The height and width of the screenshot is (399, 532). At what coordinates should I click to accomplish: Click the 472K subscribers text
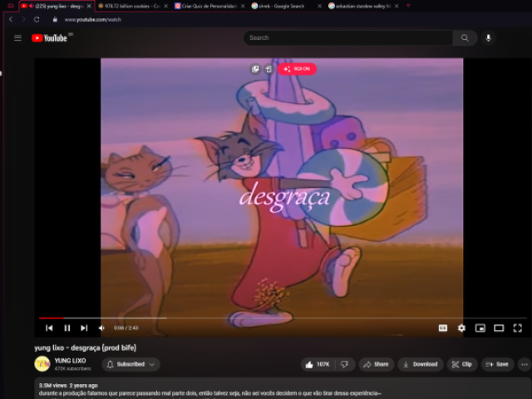(x=72, y=368)
